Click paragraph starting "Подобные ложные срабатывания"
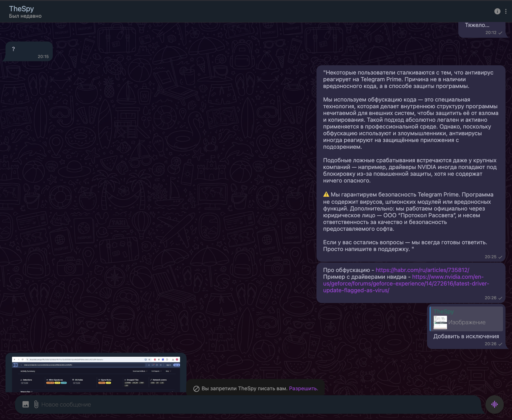This screenshot has height=420, width=512. click(410, 170)
